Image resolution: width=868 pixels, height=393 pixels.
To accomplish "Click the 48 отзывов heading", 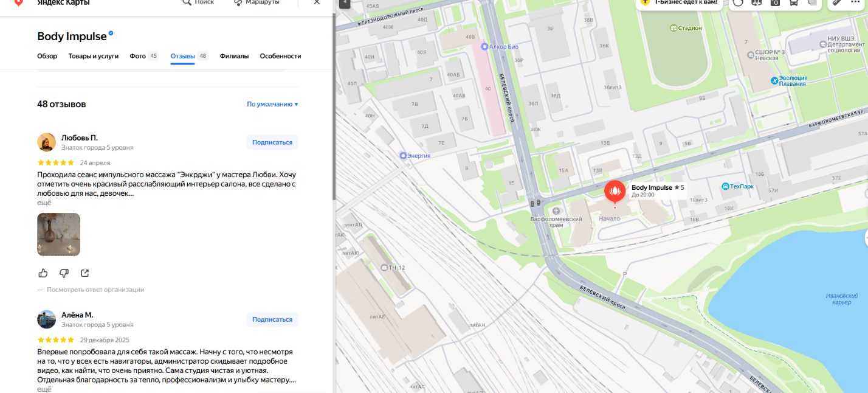I will point(61,104).
